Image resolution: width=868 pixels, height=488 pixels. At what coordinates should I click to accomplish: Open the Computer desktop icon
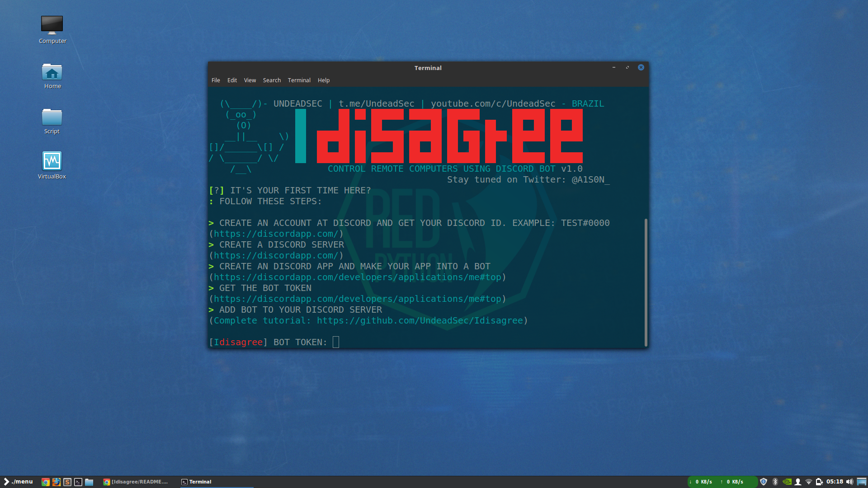pyautogui.click(x=52, y=30)
